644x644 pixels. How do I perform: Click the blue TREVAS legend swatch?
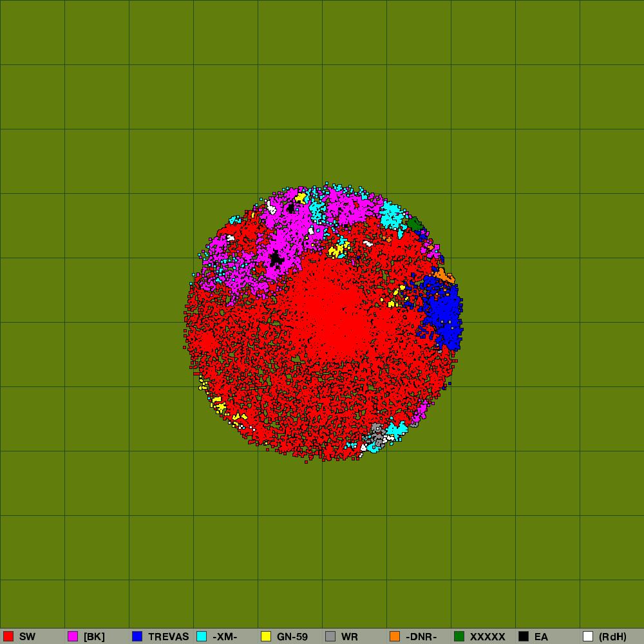pyautogui.click(x=137, y=636)
